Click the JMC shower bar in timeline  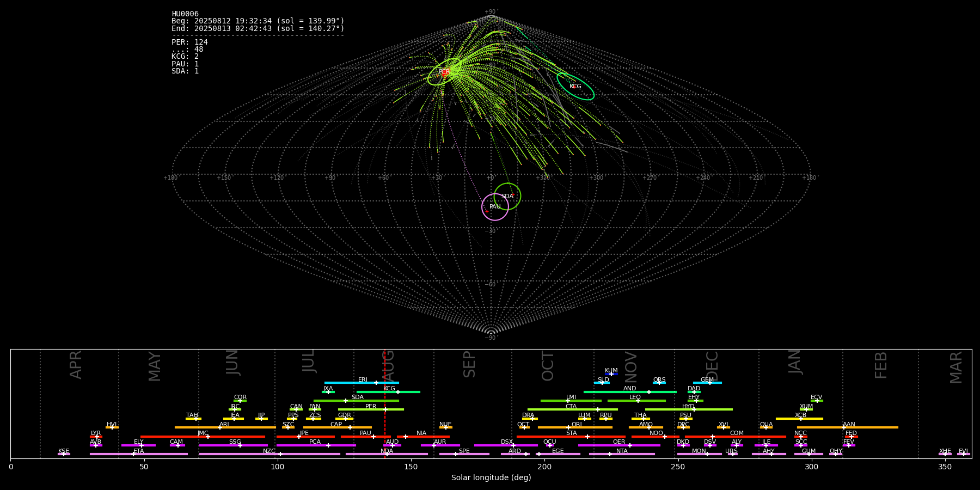click(203, 437)
